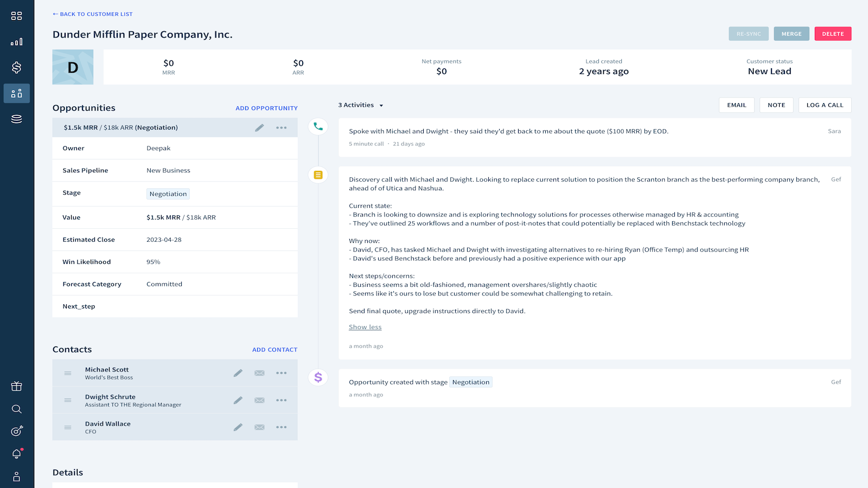Edit the opportunity with pencil icon
This screenshot has width=868, height=488.
coord(259,127)
